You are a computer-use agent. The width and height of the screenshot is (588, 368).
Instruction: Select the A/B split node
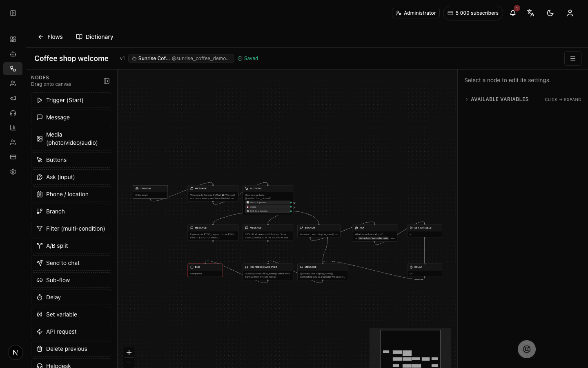coord(71,246)
